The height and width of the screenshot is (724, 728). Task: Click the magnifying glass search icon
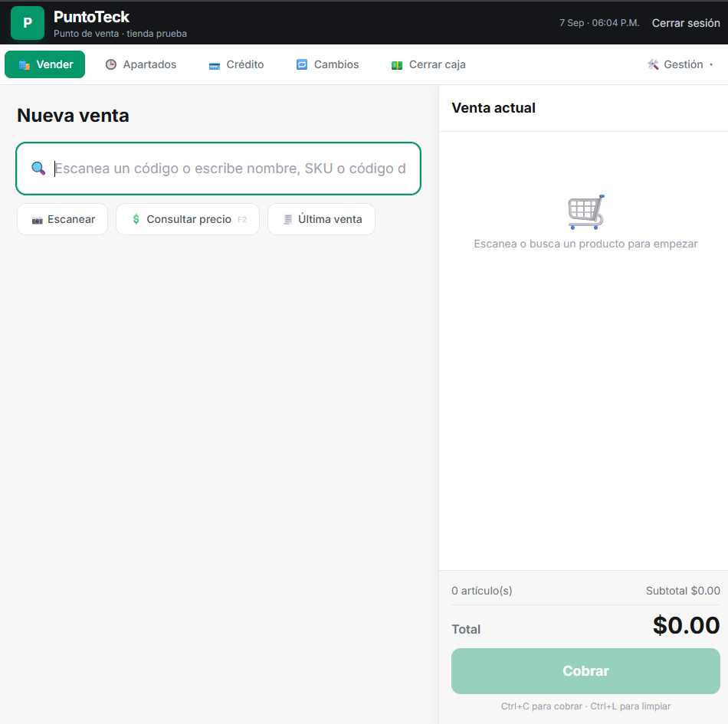38,168
